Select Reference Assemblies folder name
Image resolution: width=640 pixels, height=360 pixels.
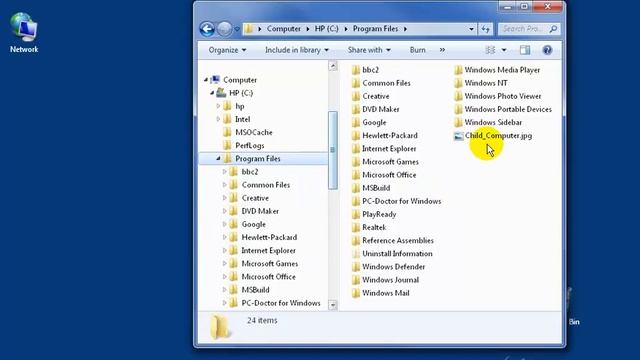[398, 240]
